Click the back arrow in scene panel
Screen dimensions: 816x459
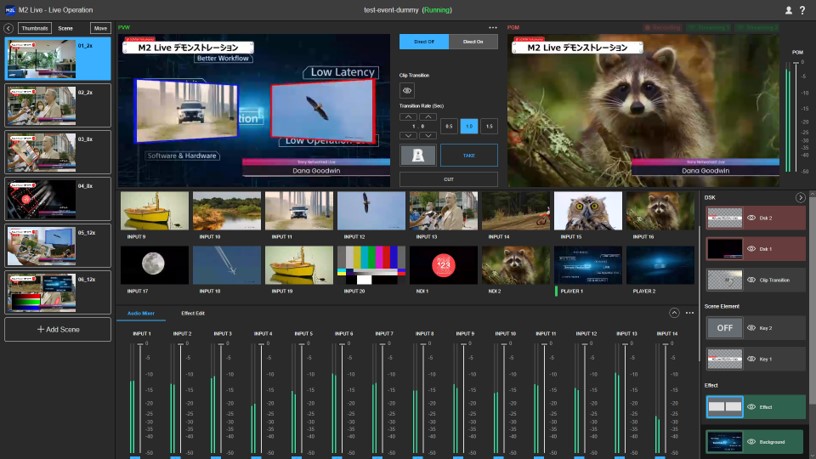(9, 29)
